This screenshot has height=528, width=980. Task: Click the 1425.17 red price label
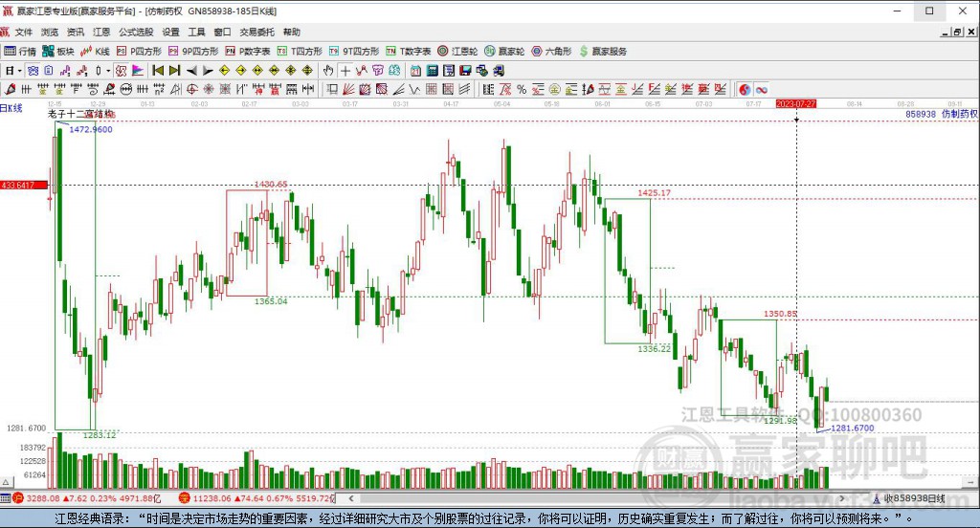(x=654, y=192)
